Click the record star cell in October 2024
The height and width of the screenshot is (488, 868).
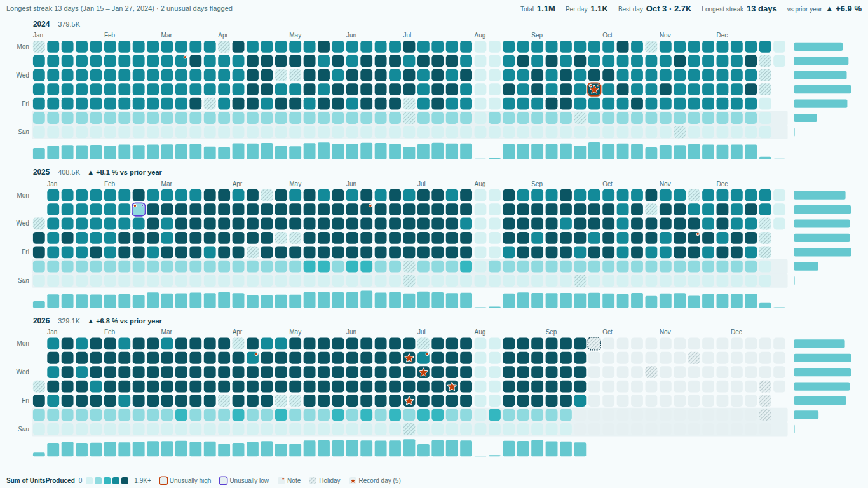[594, 90]
